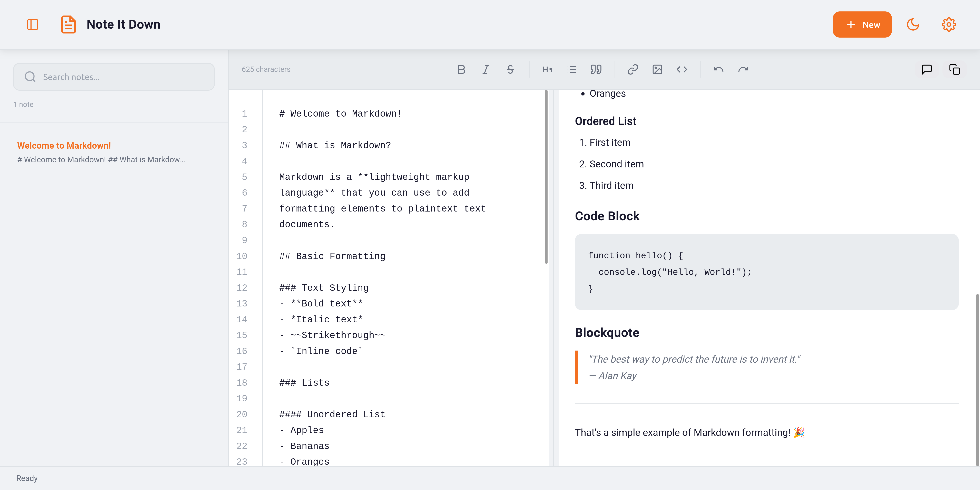The width and height of the screenshot is (980, 490).
Task: Click the '- ~~Strikethrough~~' editor line
Action: pyautogui.click(x=332, y=335)
